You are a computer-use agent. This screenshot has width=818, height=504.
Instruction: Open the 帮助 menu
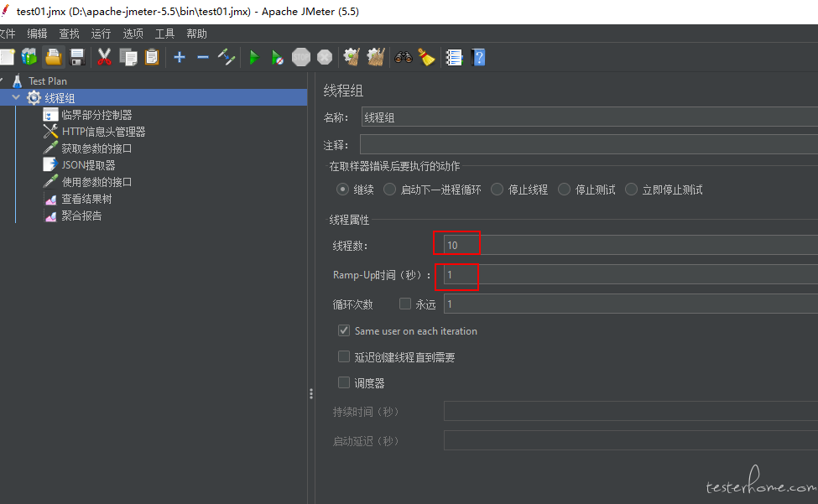click(196, 34)
